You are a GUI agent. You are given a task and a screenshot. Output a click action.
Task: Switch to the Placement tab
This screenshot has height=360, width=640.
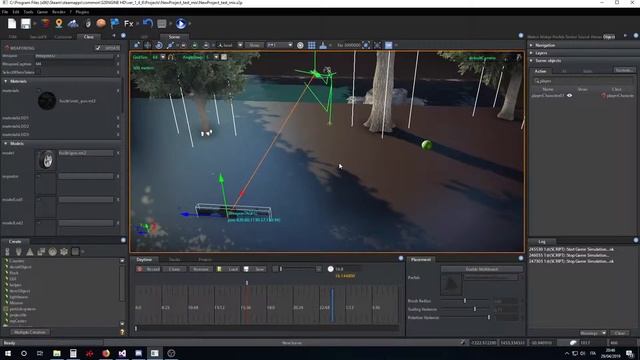point(421,260)
